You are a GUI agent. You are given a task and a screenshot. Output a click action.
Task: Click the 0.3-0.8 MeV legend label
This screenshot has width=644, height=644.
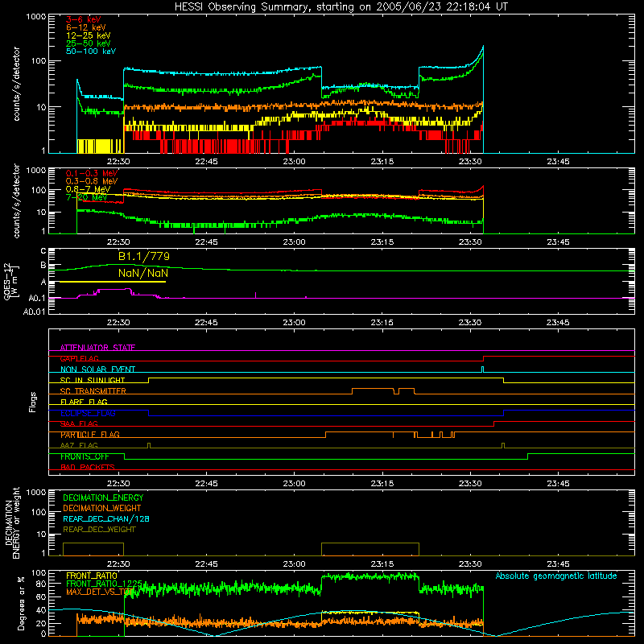92,181
